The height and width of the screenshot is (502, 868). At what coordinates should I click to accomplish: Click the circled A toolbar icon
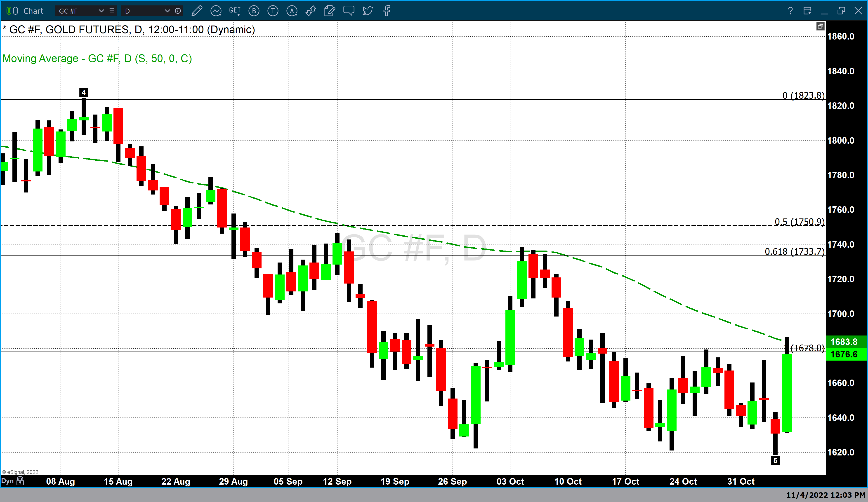coord(292,11)
